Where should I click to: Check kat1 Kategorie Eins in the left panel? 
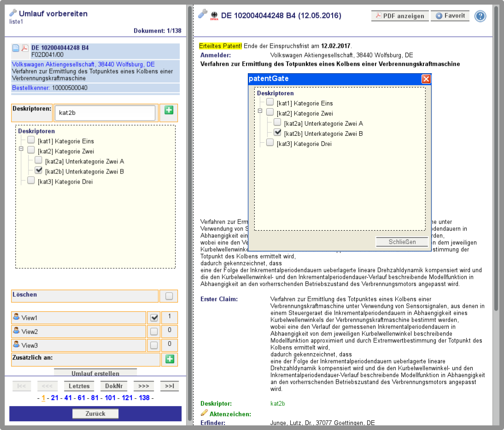[31, 139]
